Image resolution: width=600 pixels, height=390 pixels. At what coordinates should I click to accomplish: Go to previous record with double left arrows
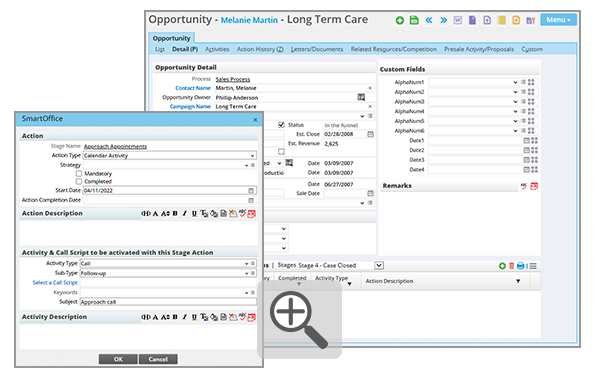pyautogui.click(x=429, y=20)
